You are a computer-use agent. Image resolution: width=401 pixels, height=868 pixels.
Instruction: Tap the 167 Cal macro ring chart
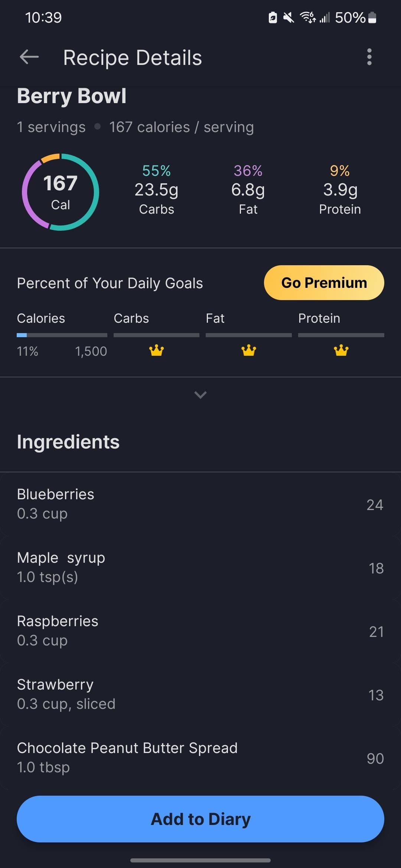(x=61, y=192)
